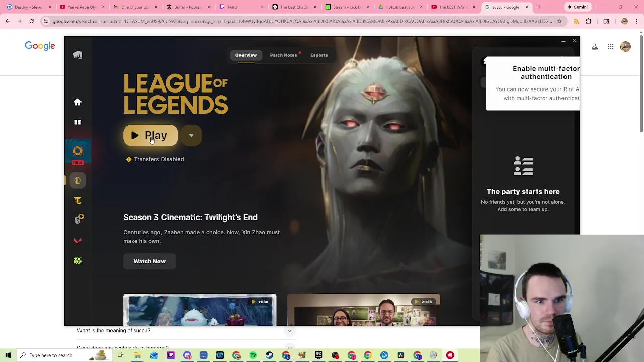The width and height of the screenshot is (644, 362).
Task: Open Spotify from the taskbar
Action: 253,355
